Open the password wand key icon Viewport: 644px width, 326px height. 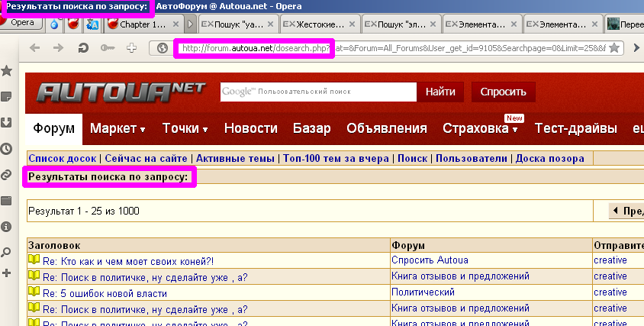[x=108, y=48]
